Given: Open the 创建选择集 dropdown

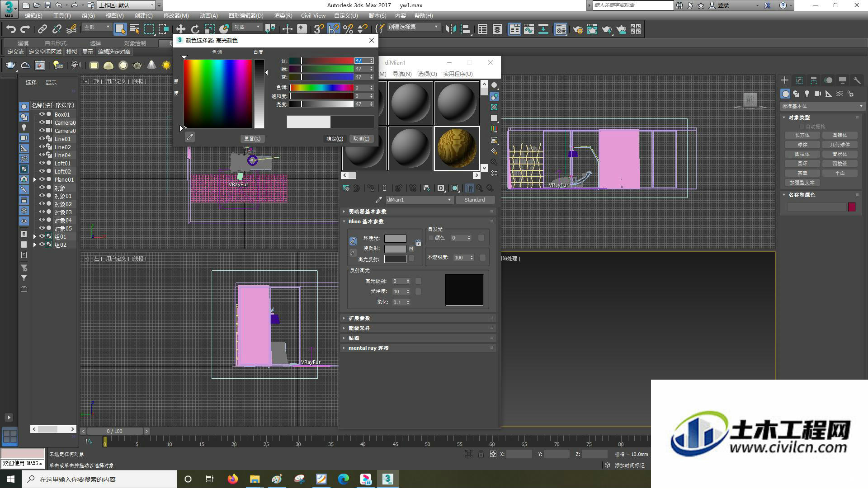Looking at the screenshot, I should point(413,27).
